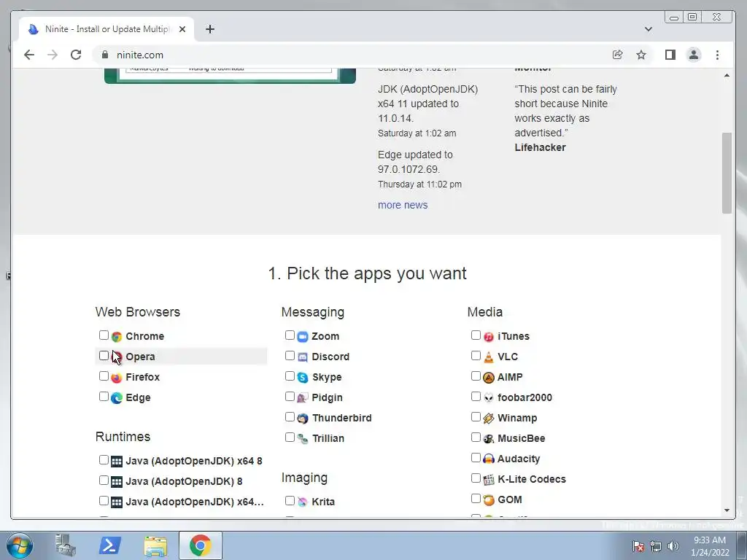Image resolution: width=747 pixels, height=560 pixels.
Task: Open the Chrome tab search dropdown
Action: point(649,29)
